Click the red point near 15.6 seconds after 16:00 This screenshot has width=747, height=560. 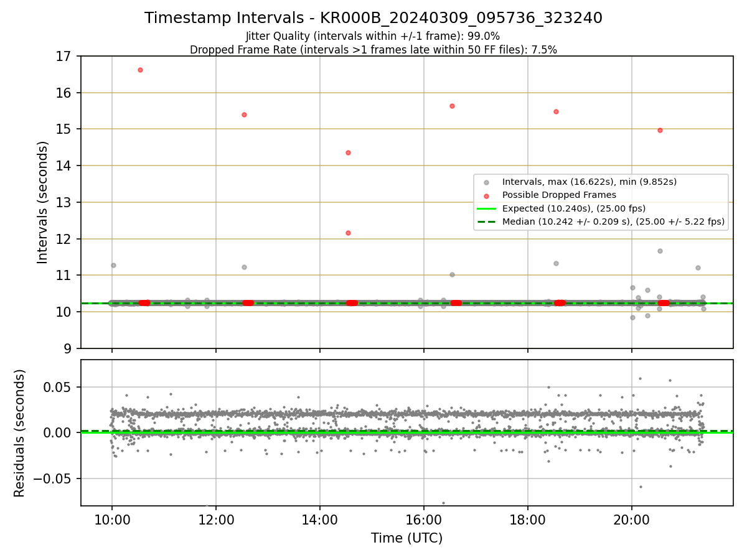tap(452, 106)
